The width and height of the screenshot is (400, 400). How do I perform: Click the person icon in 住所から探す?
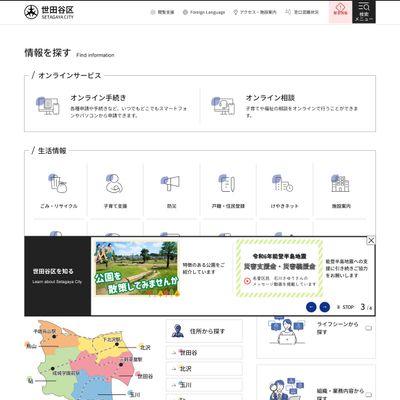point(178,331)
